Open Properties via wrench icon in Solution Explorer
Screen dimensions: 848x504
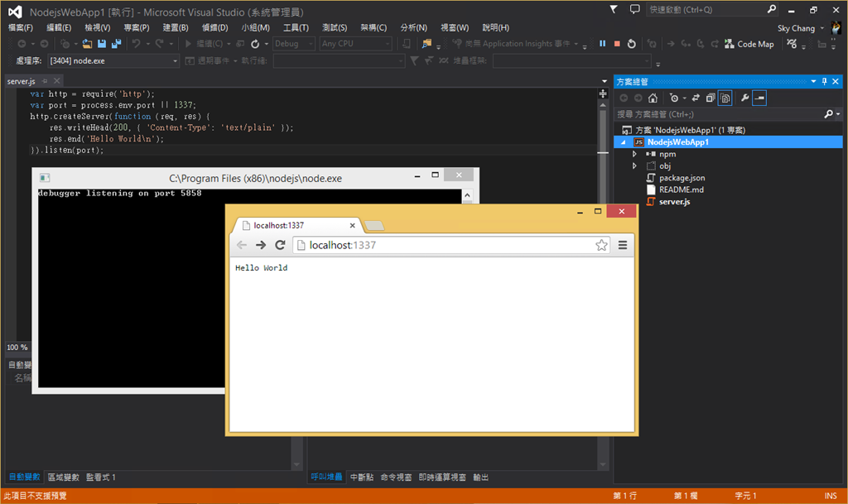(744, 98)
